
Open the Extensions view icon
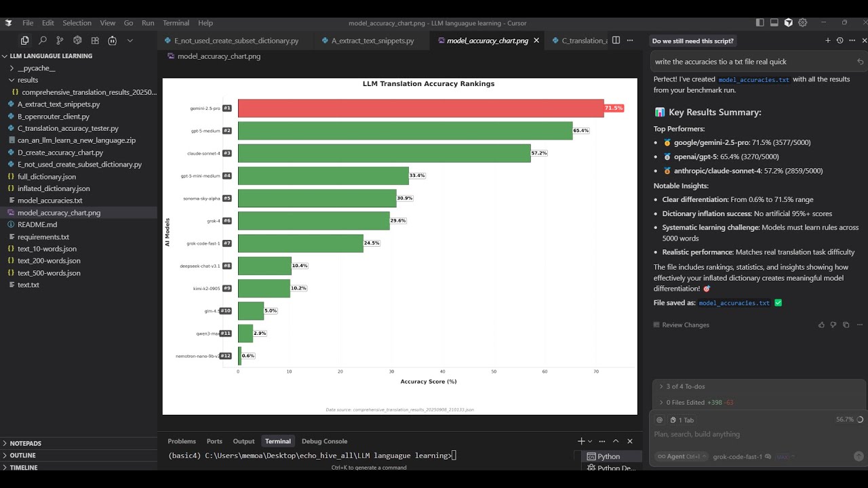click(x=95, y=41)
